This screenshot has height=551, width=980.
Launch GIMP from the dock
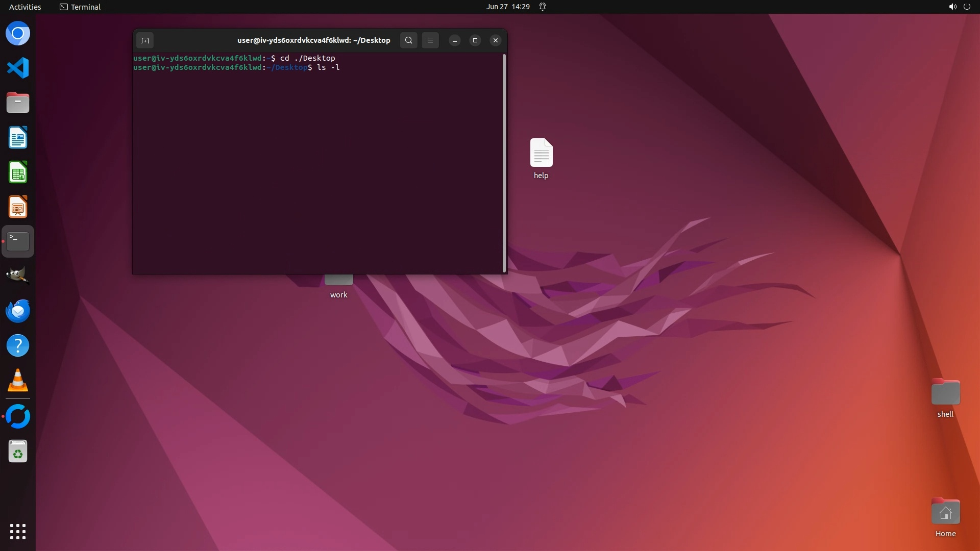pos(18,275)
